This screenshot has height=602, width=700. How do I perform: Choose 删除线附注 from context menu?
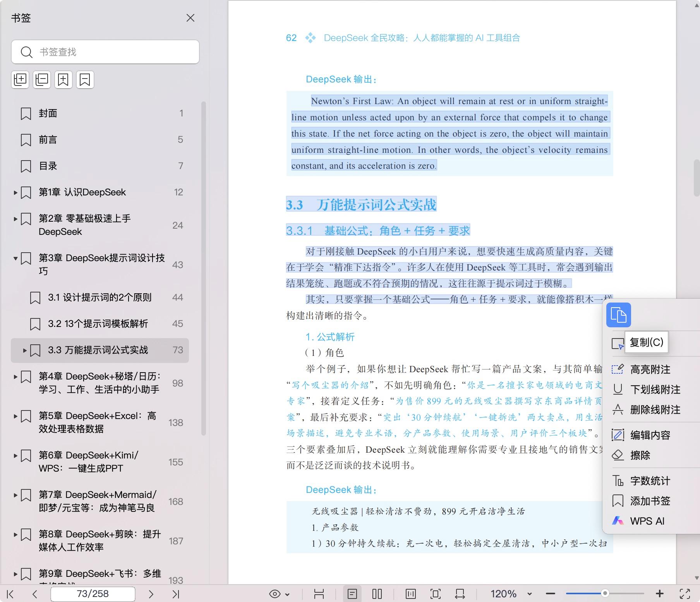point(650,410)
